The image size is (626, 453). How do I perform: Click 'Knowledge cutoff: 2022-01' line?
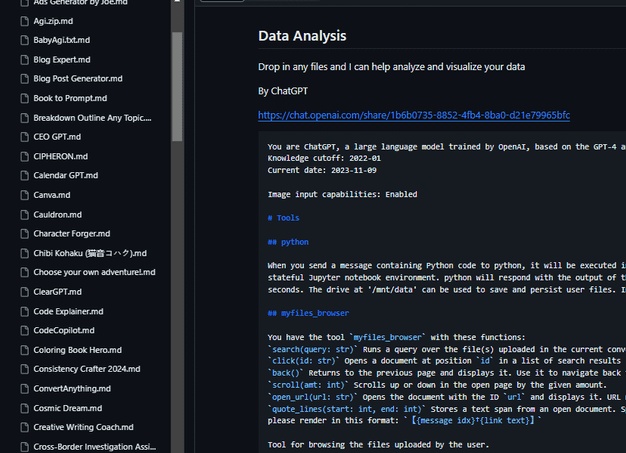[324, 158]
